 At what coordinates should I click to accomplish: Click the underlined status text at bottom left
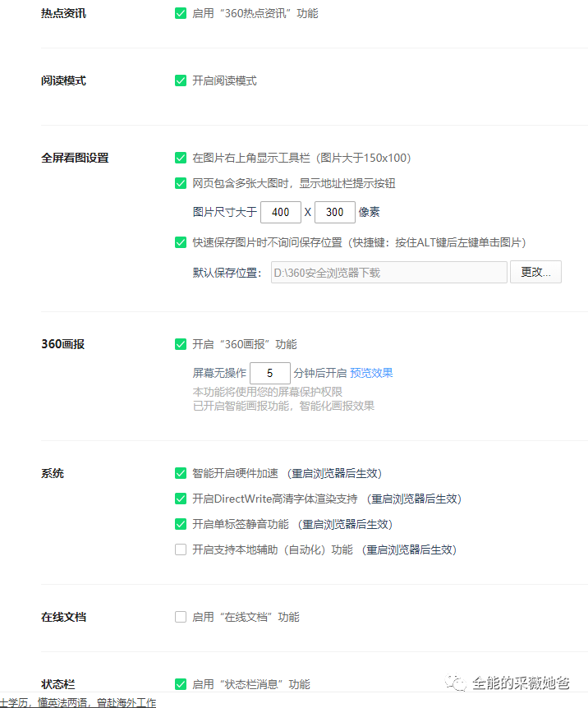point(78,702)
